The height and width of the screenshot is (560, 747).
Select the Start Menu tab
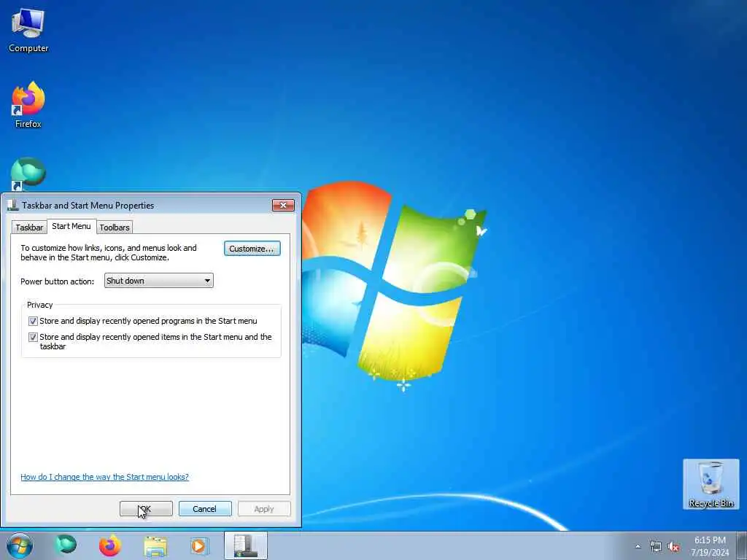click(x=71, y=226)
